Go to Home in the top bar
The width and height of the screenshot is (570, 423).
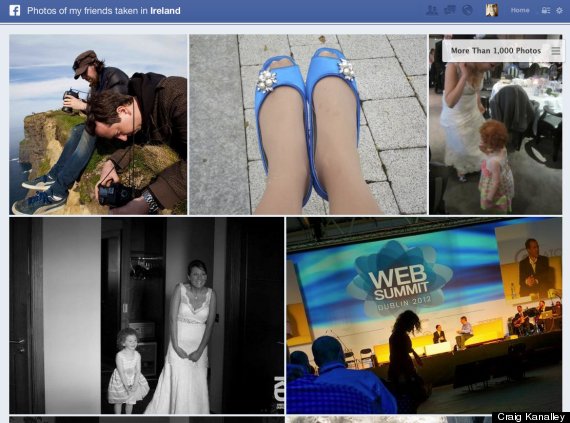coord(520,11)
